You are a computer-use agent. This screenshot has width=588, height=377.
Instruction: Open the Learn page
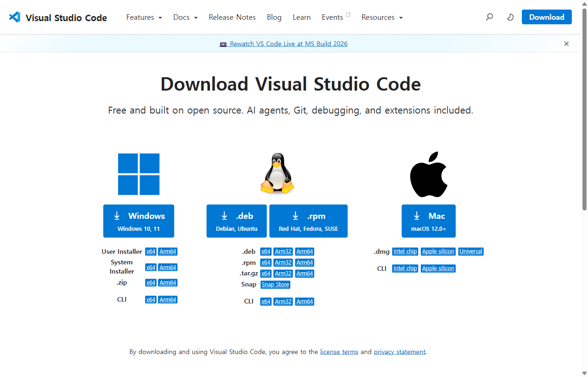(x=302, y=17)
